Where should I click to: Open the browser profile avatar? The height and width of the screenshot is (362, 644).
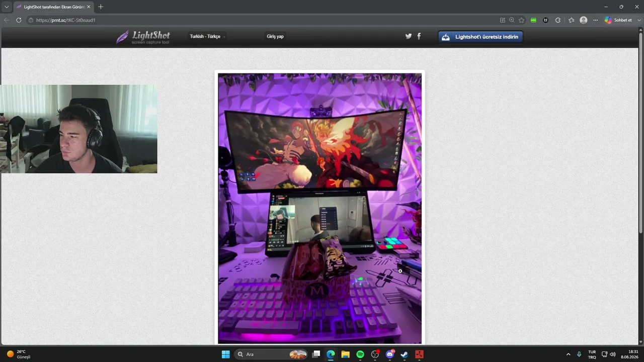tap(584, 20)
